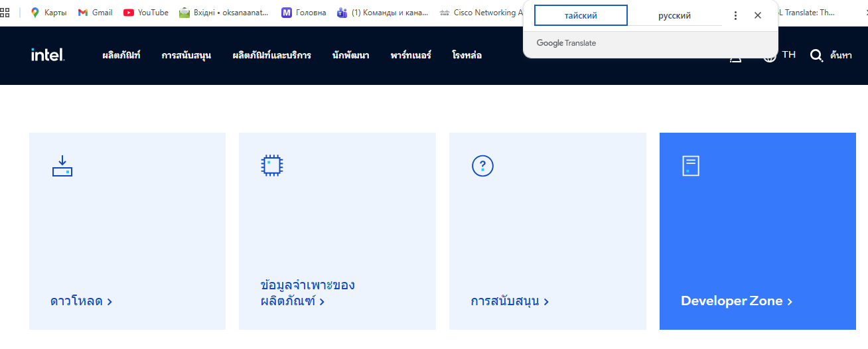This screenshot has width=868, height=349.
Task: Open the การสนับสนุน card link
Action: (x=510, y=301)
